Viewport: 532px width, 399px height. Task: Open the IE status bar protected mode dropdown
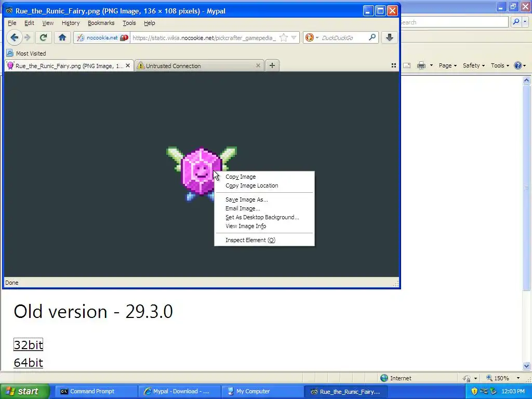pyautogui.click(x=475, y=378)
